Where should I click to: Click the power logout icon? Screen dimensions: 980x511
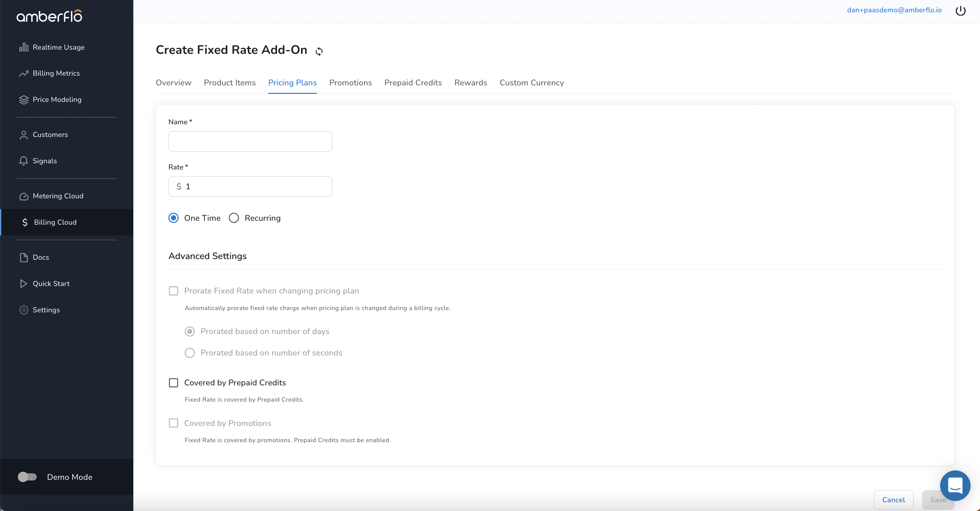pyautogui.click(x=960, y=11)
